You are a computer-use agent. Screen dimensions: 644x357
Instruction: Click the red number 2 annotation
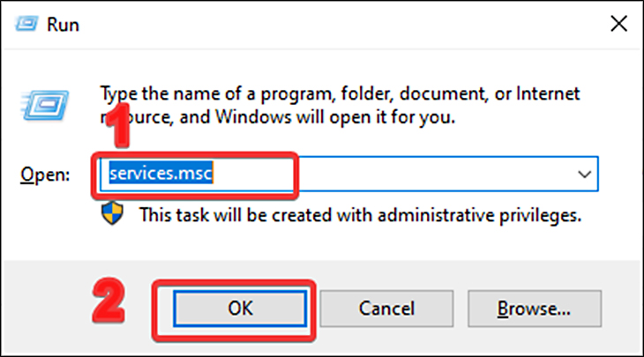point(109,300)
